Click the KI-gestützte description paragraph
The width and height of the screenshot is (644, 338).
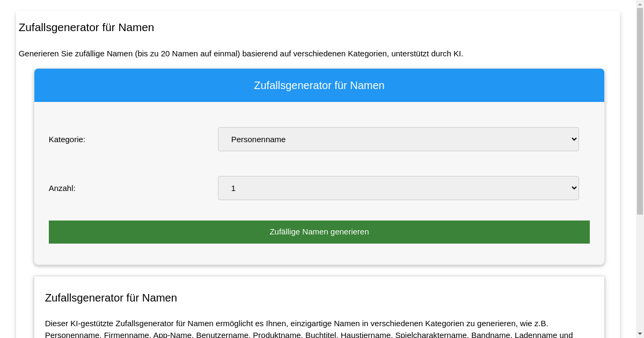pos(297,324)
